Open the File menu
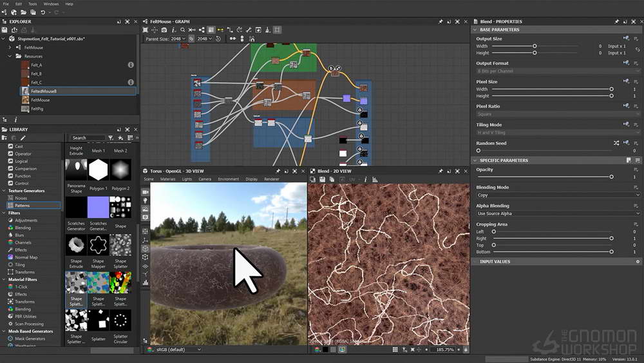Viewport: 644px width, 363px height. (x=6, y=4)
